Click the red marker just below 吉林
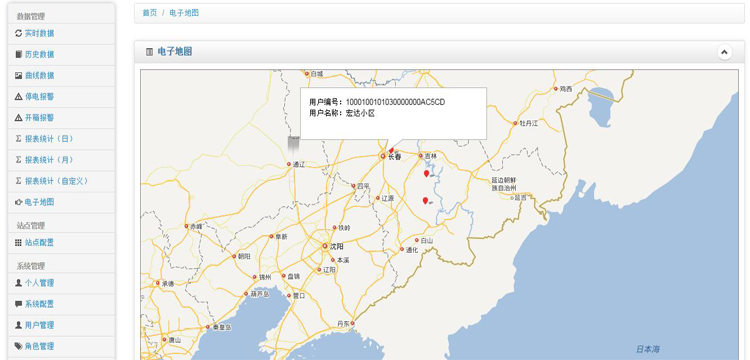This screenshot has width=750, height=360. [x=426, y=174]
